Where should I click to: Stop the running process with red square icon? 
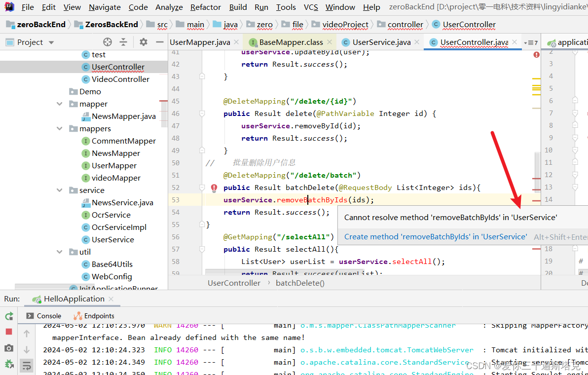pos(8,332)
